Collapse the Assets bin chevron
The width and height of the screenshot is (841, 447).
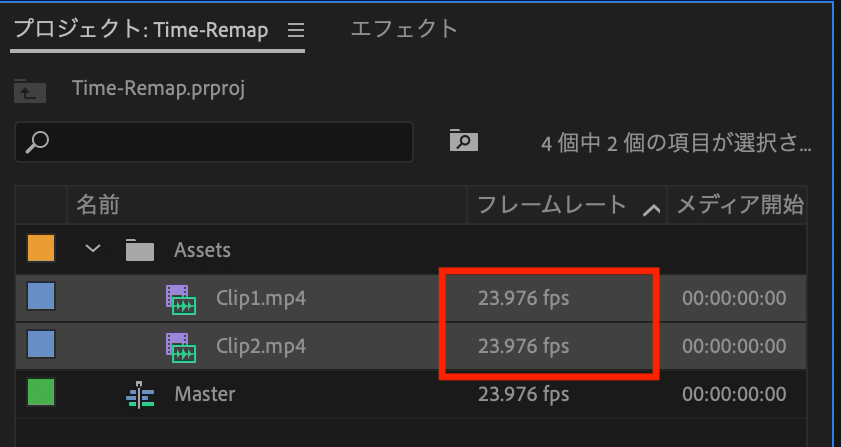point(94,249)
